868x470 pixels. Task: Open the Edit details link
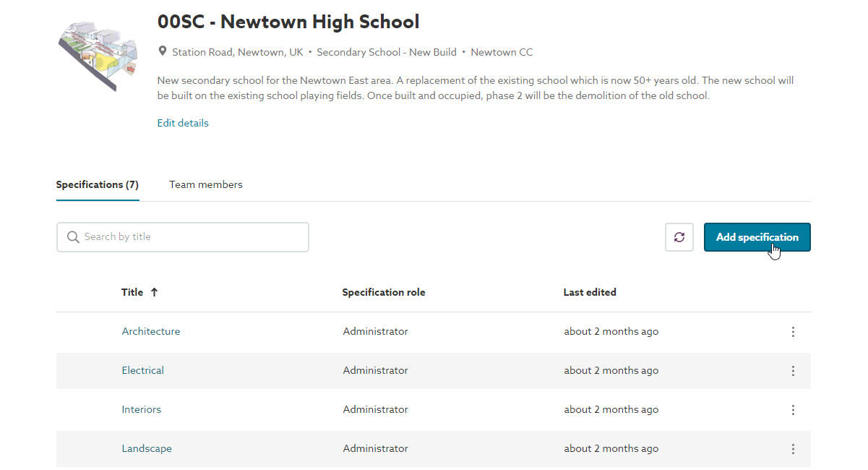[x=183, y=123]
